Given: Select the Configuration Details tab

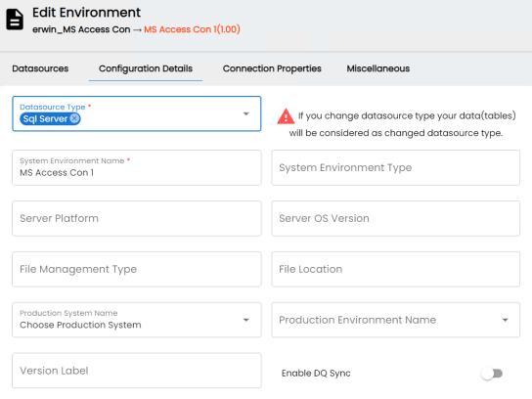Looking at the screenshot, I should pos(146,68).
